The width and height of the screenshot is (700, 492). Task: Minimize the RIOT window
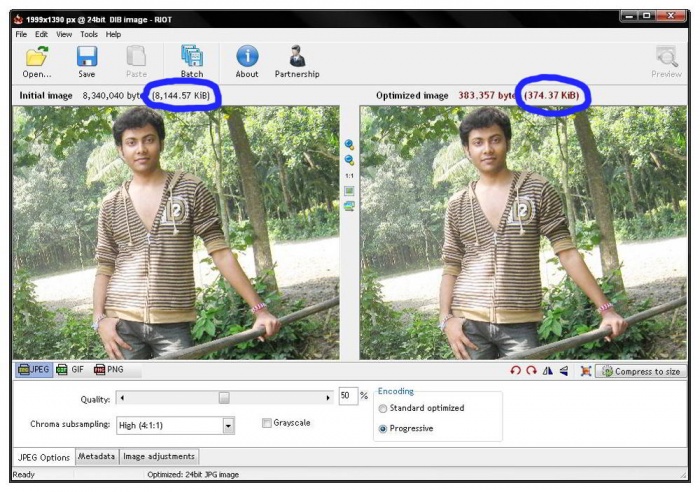click(630, 16)
